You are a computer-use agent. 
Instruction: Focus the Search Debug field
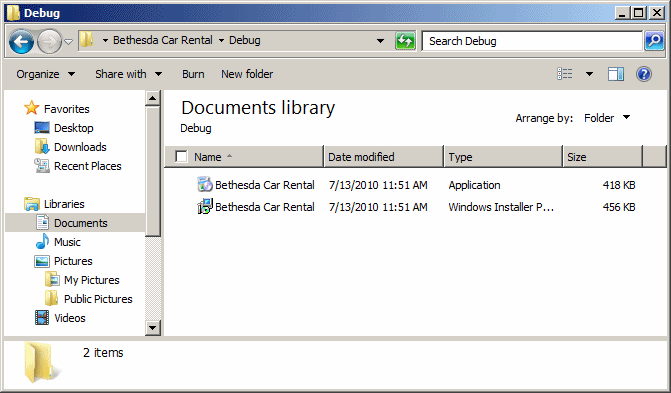point(532,41)
